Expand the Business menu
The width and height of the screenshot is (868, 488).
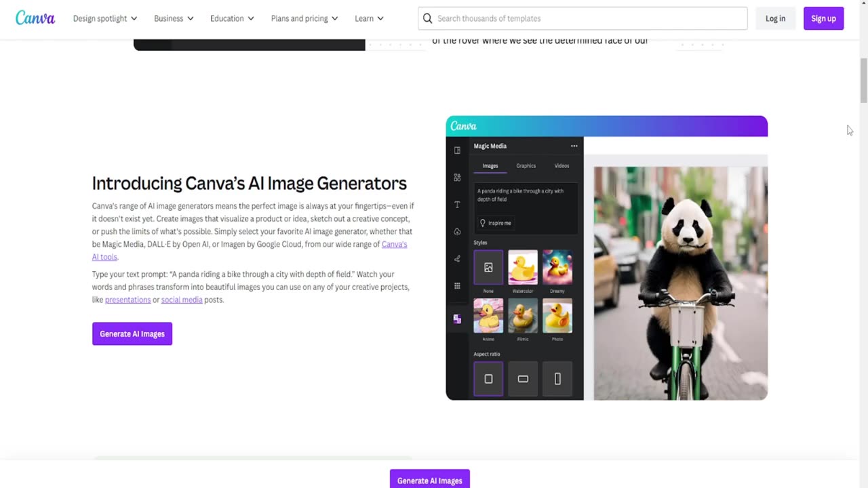(x=174, y=18)
